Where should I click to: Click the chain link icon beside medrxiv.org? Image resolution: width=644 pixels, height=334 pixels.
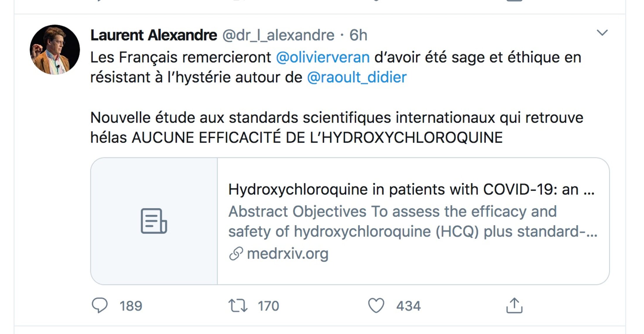236,254
